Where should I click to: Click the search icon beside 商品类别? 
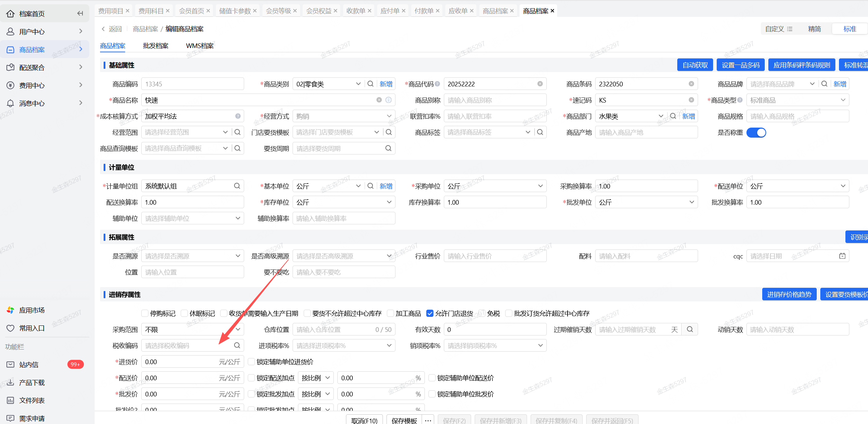click(370, 84)
